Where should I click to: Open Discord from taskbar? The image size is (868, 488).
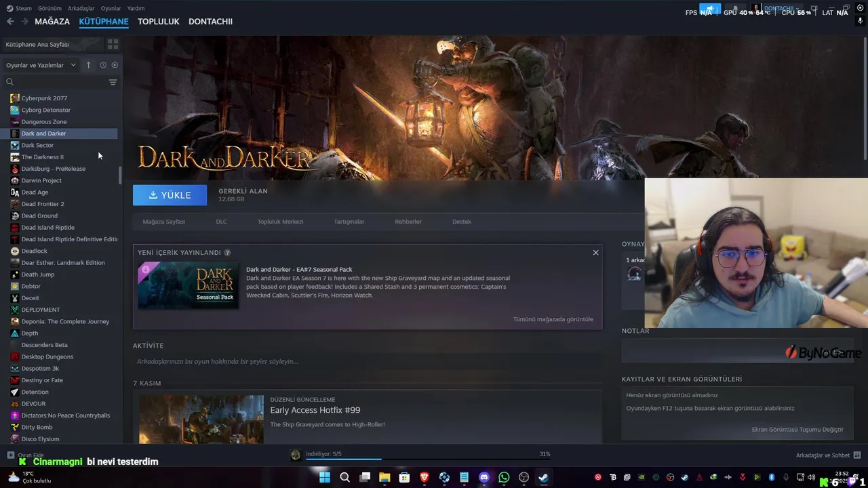point(484,477)
